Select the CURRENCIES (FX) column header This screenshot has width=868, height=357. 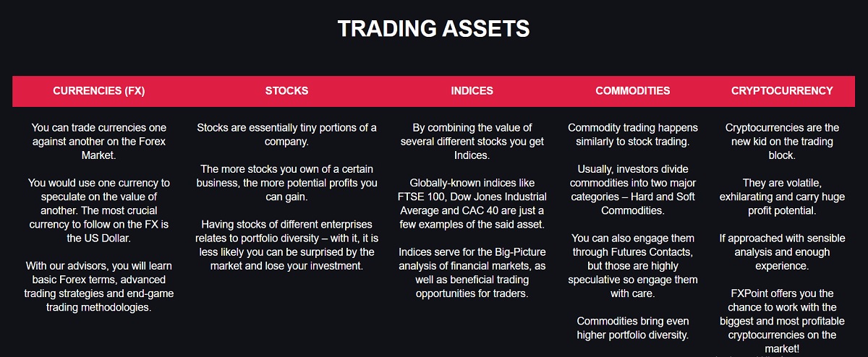(x=99, y=91)
